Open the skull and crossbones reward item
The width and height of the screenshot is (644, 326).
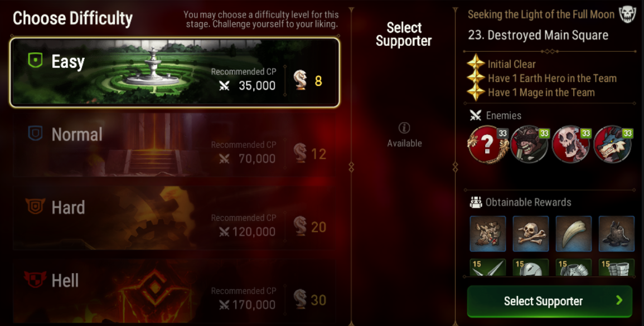click(x=531, y=233)
